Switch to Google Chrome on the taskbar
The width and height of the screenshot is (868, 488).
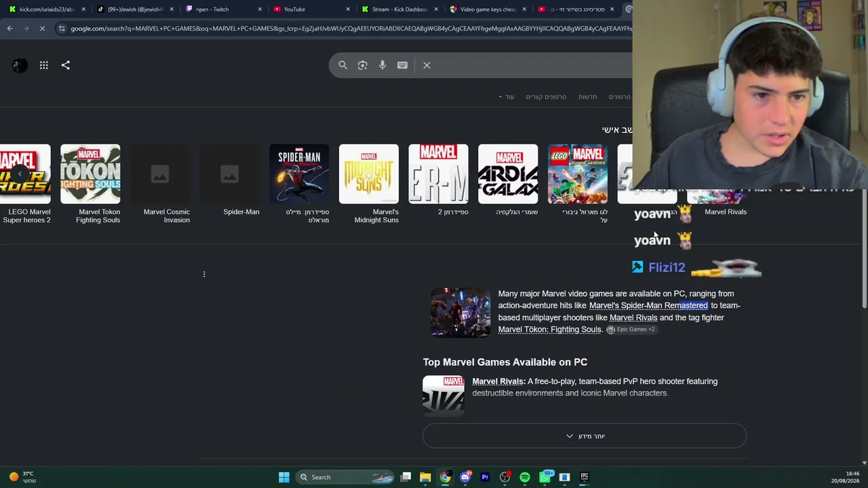[445, 477]
